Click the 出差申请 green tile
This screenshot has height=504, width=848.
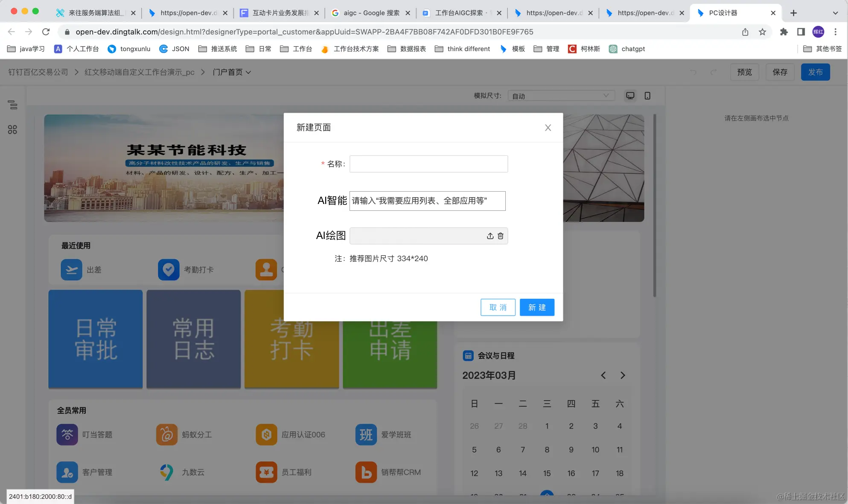coord(390,354)
